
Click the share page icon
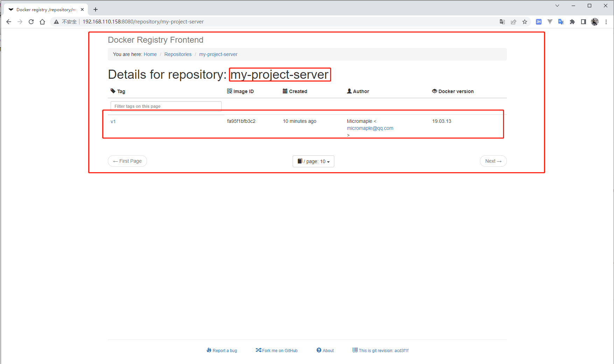point(514,22)
